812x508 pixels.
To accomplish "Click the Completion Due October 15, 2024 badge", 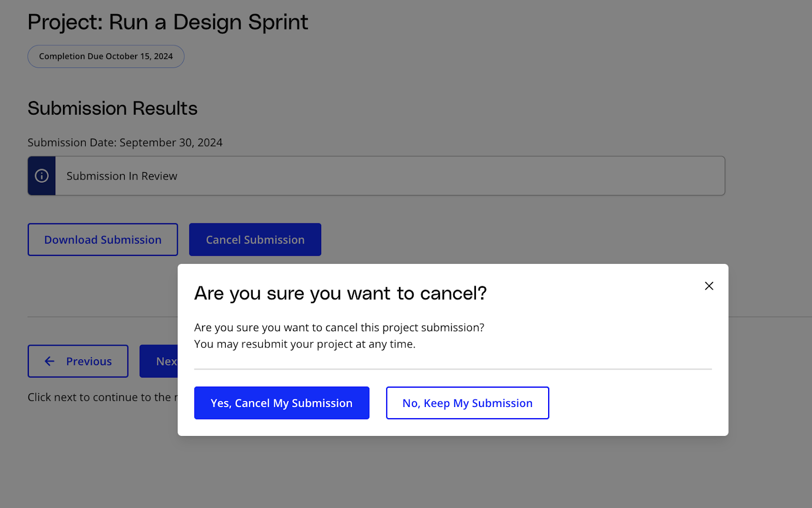I will click(106, 56).
